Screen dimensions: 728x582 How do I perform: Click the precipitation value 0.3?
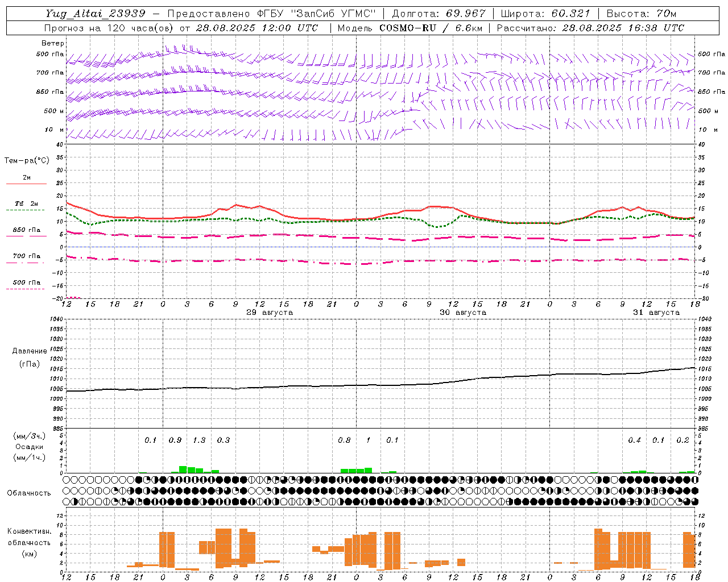coord(224,440)
